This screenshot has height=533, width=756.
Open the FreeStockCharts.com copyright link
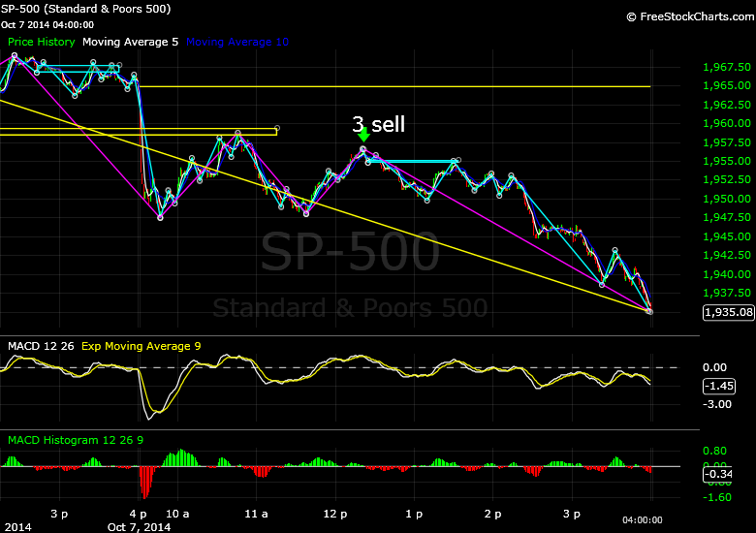tap(688, 16)
